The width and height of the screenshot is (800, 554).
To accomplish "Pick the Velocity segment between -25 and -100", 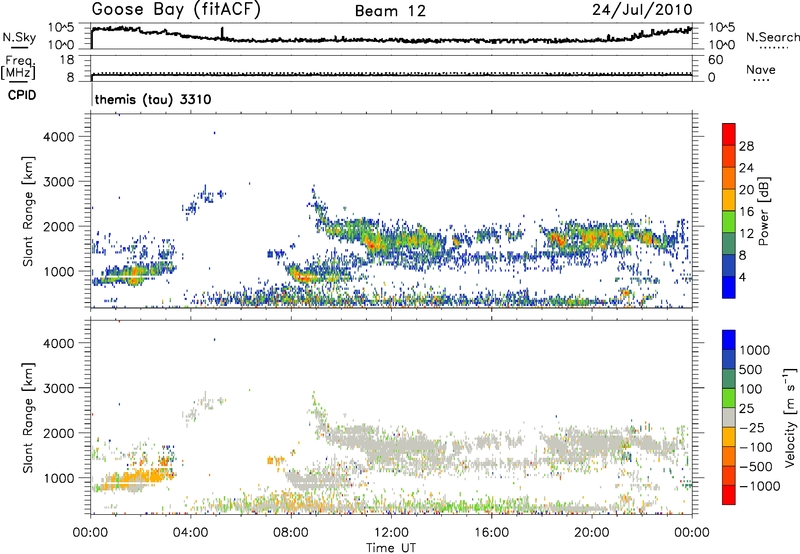I will (729, 437).
